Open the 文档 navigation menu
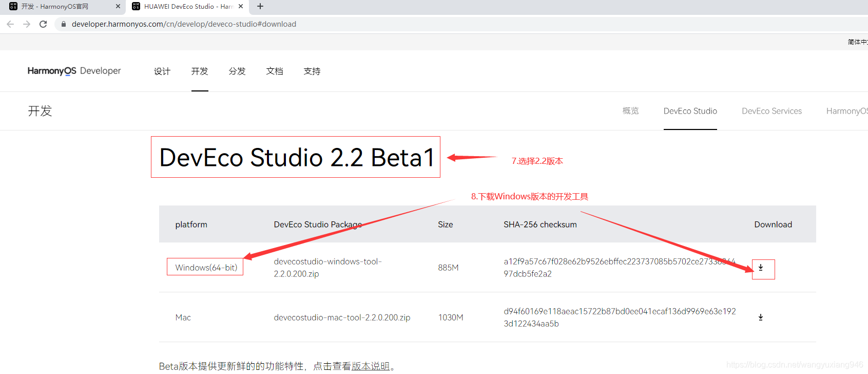The width and height of the screenshot is (868, 374). click(275, 71)
